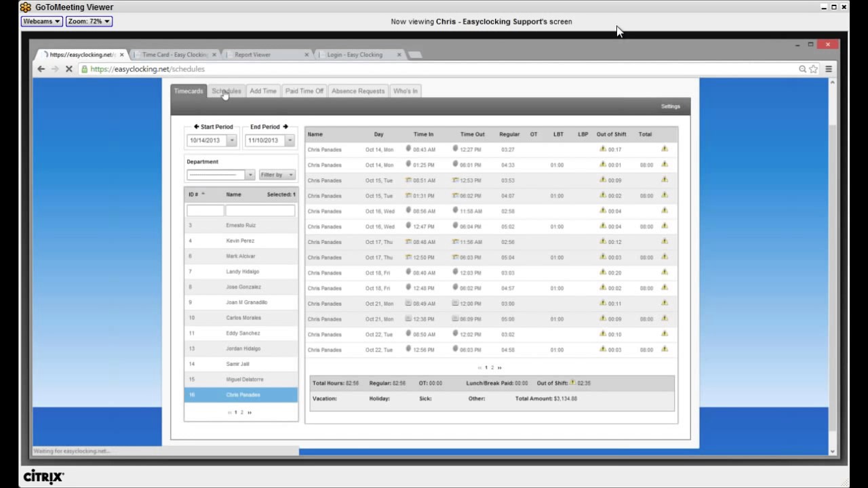Click the browser address bar URL
The width and height of the screenshot is (868, 488).
(147, 69)
